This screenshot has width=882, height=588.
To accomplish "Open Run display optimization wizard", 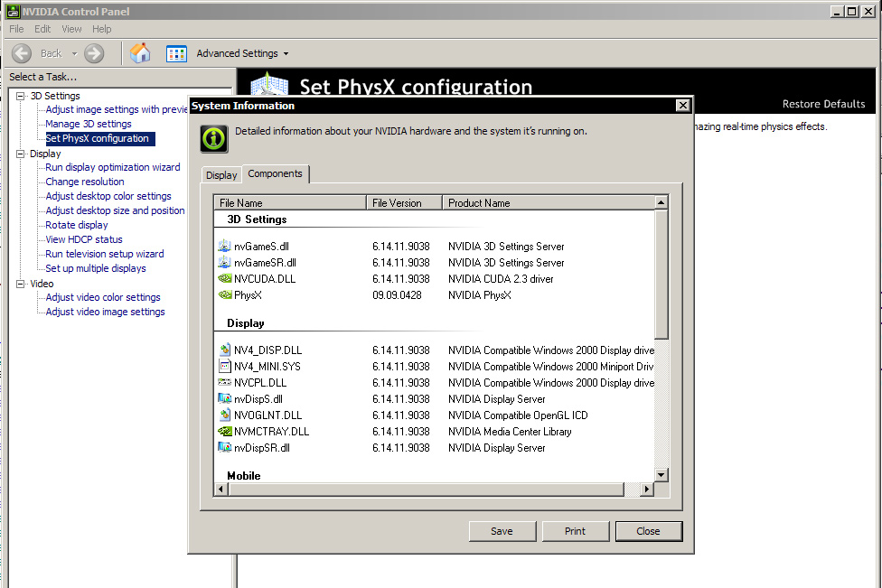I will tap(112, 167).
